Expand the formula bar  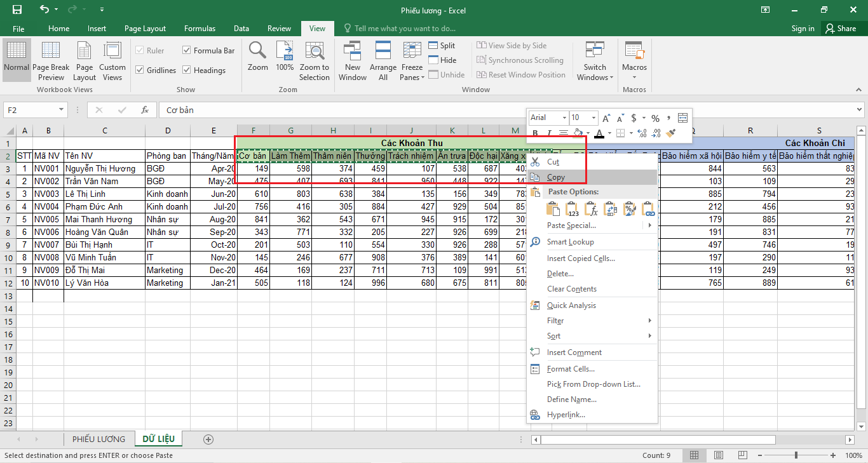click(x=860, y=110)
